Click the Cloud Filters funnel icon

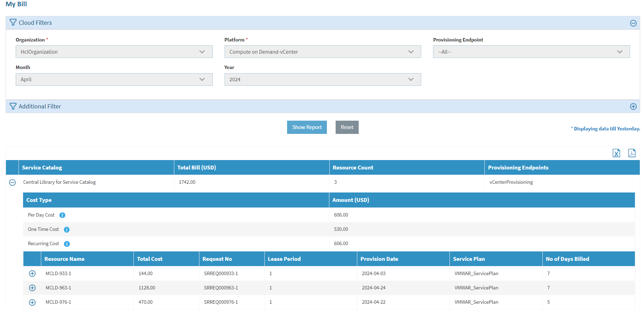[13, 22]
